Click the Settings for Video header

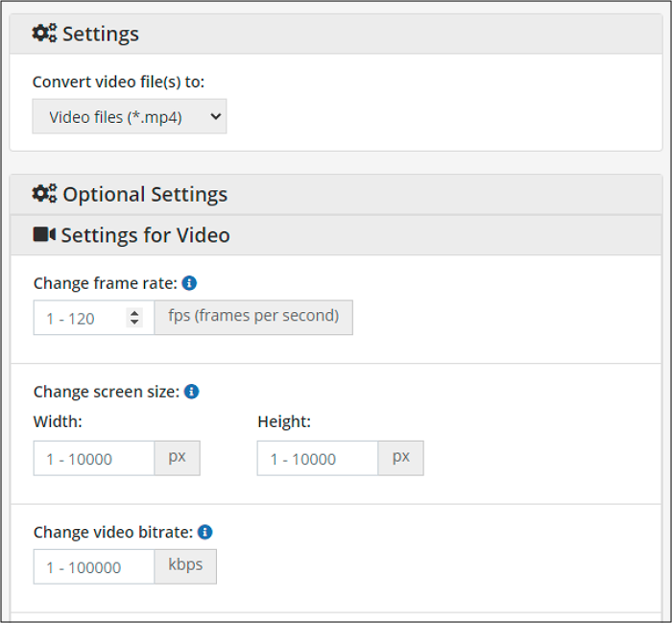tap(336, 234)
